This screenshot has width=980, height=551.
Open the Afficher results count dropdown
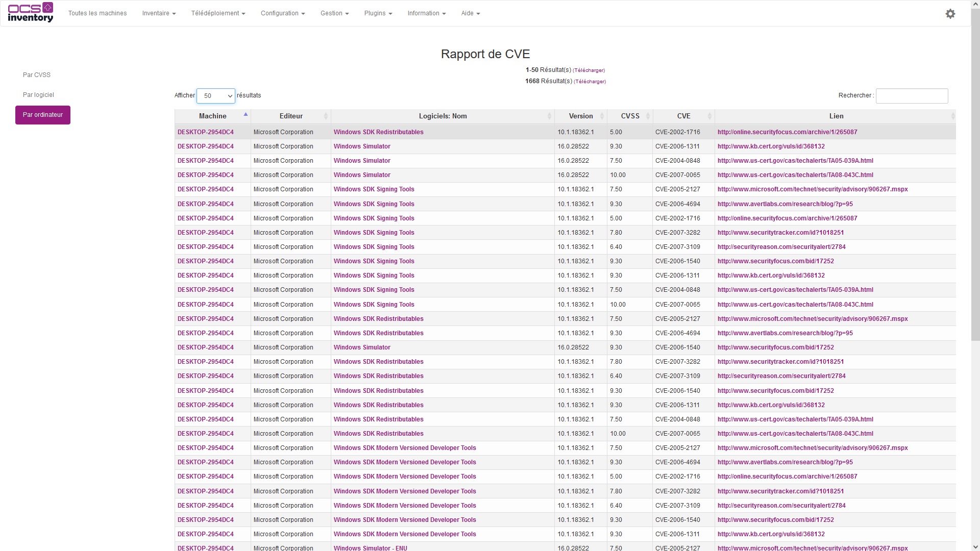pyautogui.click(x=216, y=96)
